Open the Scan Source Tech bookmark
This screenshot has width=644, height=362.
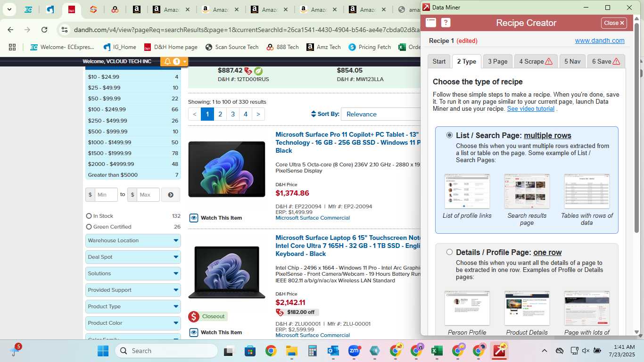tap(232, 47)
